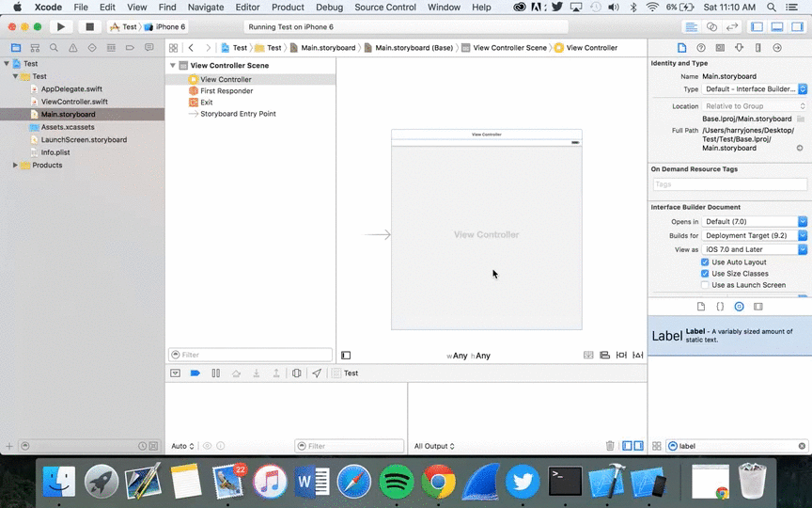Show the Object library
812x508 pixels.
click(739, 307)
